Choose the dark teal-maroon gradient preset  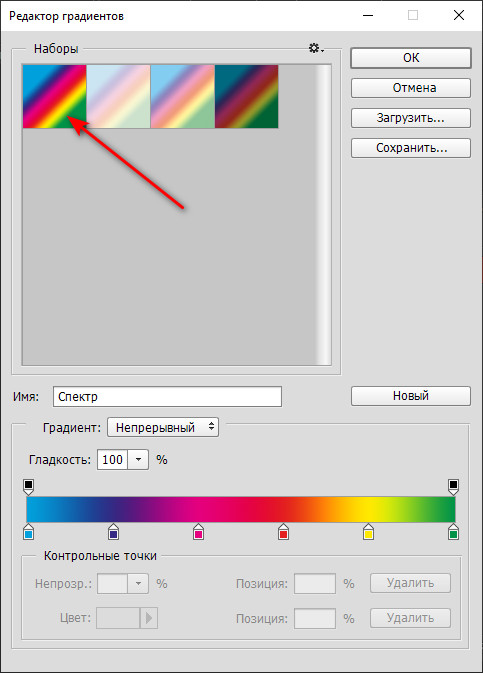click(246, 97)
